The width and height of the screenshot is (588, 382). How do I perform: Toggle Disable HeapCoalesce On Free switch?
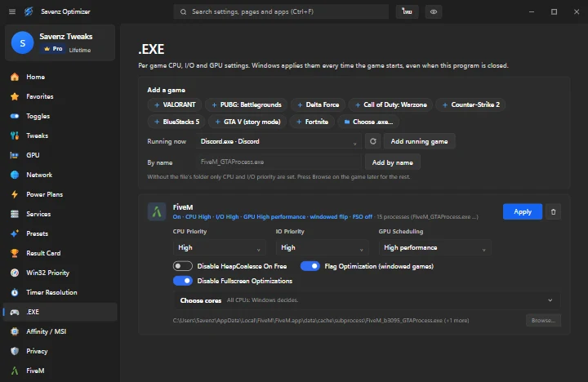(183, 266)
